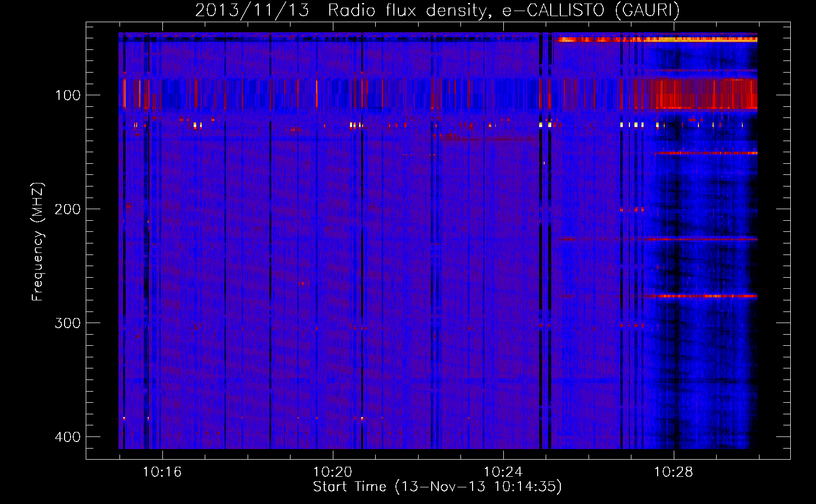Select the '100' frequency tick label
The height and width of the screenshot is (504, 816).
point(68,95)
